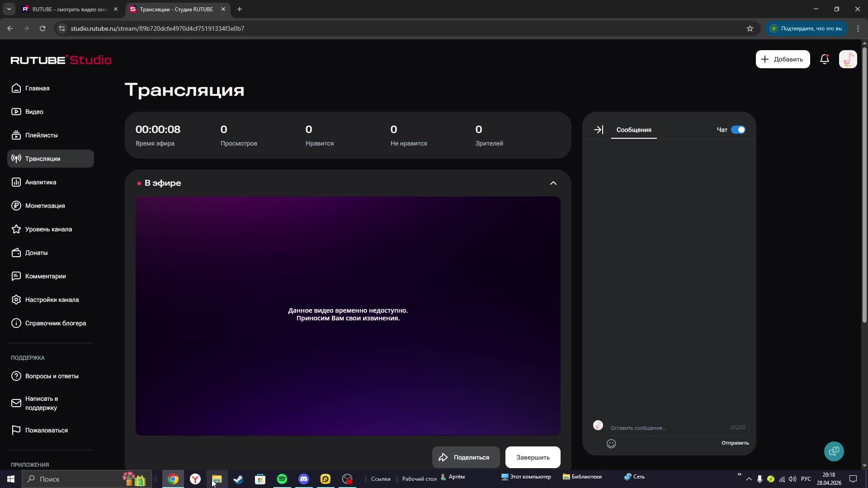Open the tab search dropdown
Screen dimensions: 868x488
(9, 9)
